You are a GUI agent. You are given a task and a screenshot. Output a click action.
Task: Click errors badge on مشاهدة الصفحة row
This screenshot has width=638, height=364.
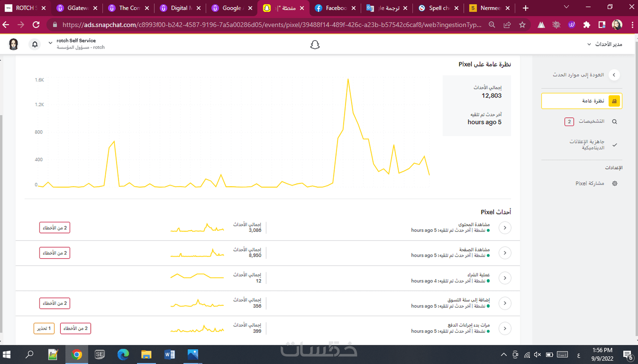(55, 253)
